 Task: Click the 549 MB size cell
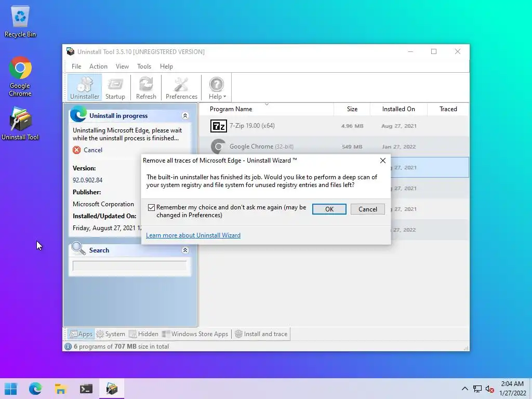352,147
